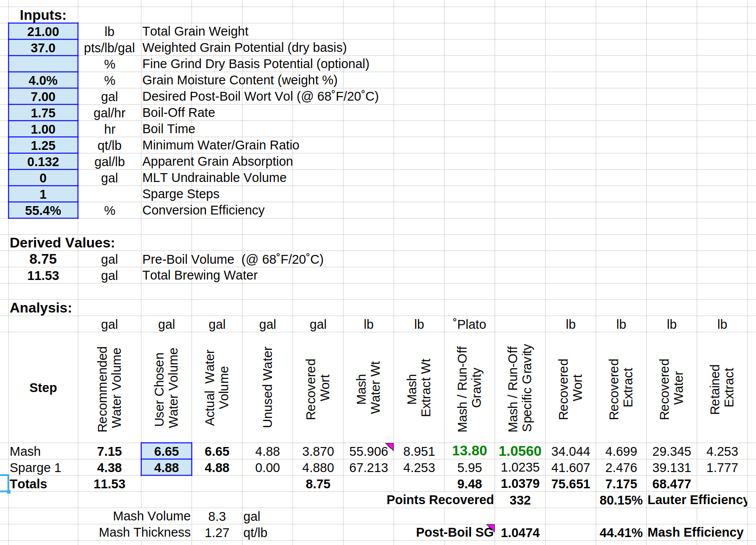Click the Mash unused water value 4.88
The width and height of the screenshot is (756, 545).
268,451
